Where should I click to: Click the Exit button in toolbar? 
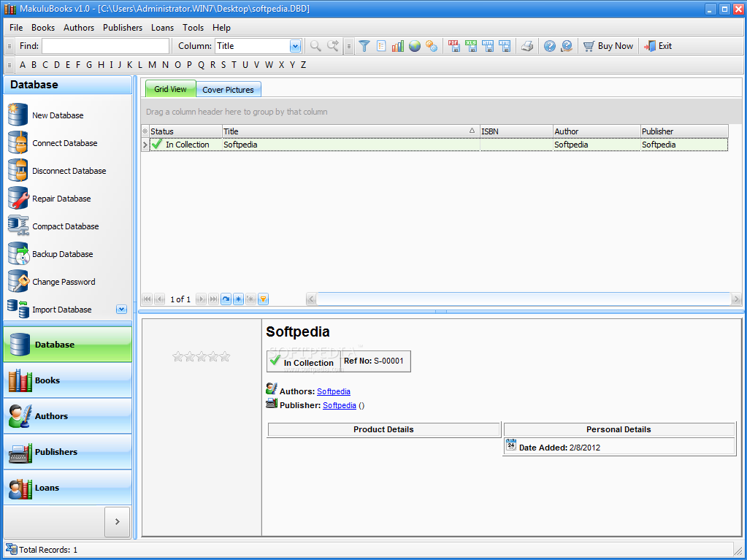[658, 46]
